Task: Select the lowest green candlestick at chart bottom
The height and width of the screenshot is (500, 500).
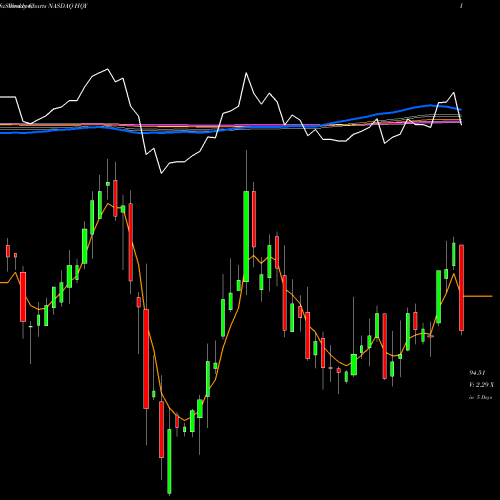Action: 169,461
